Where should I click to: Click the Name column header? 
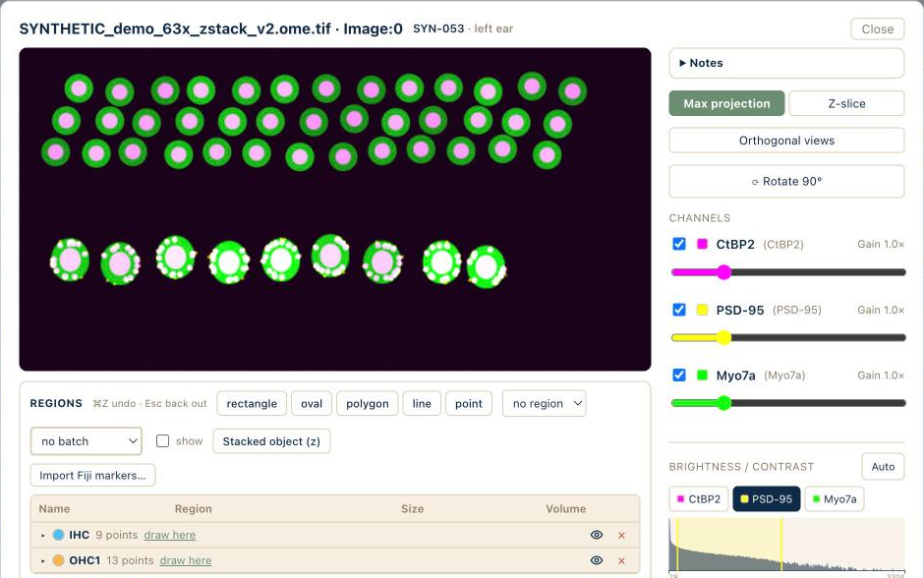click(x=54, y=509)
